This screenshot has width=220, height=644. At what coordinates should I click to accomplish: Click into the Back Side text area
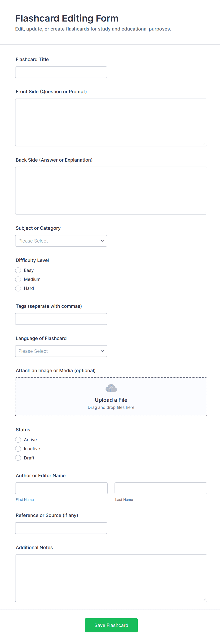click(111, 190)
